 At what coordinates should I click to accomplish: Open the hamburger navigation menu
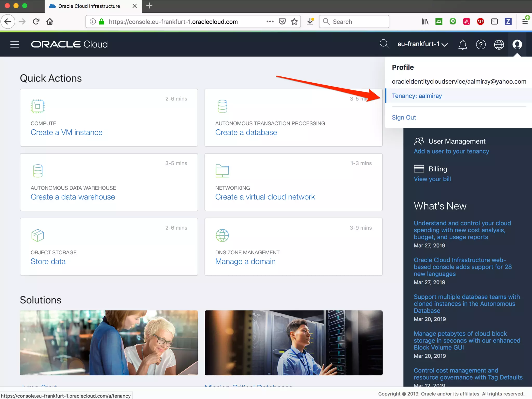click(x=15, y=44)
